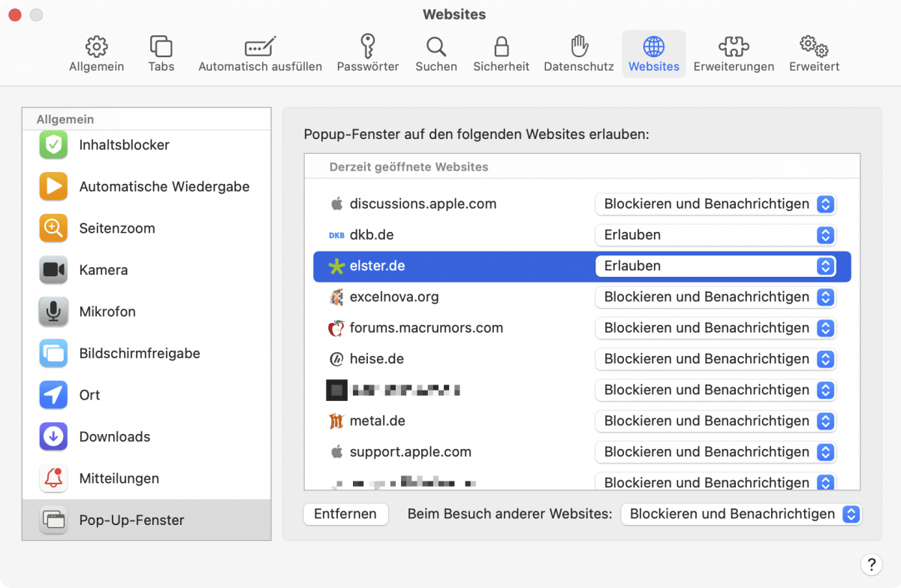Select the Ort location arrow icon

[x=53, y=395]
